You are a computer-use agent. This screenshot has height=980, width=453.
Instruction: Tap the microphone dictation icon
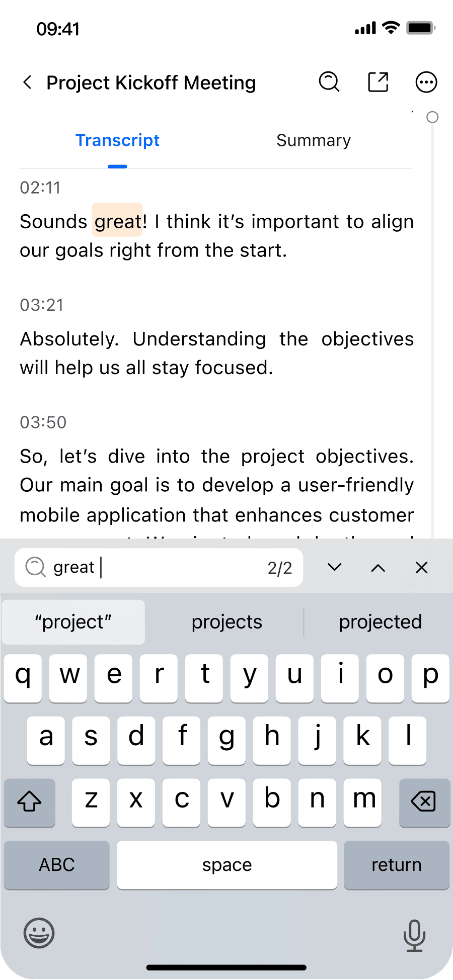(x=414, y=935)
